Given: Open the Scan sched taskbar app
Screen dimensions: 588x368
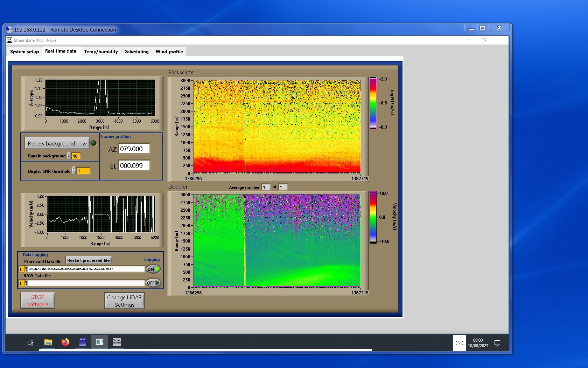Looking at the screenshot, I should (117, 342).
